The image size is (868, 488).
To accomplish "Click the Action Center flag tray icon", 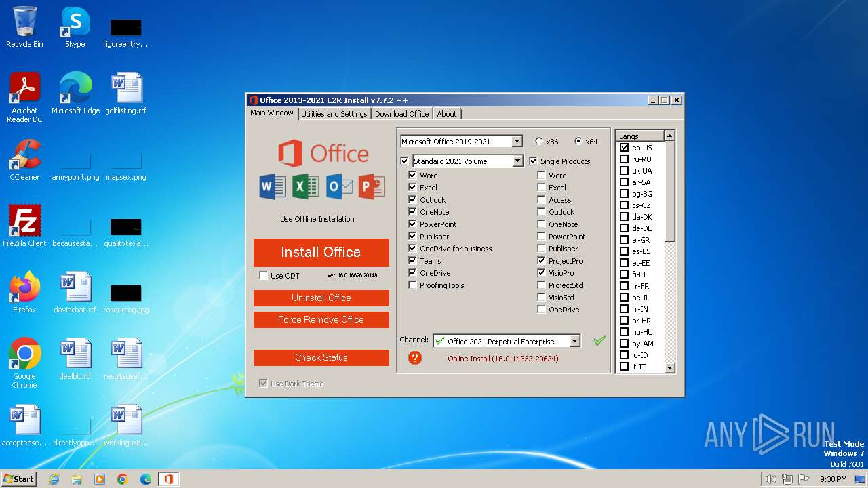I will pyautogui.click(x=804, y=479).
